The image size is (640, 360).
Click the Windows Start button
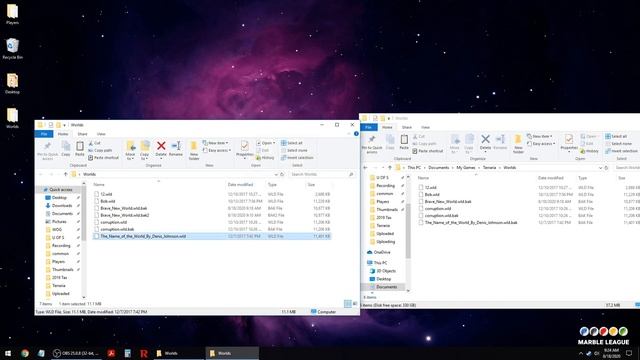click(x=7, y=353)
